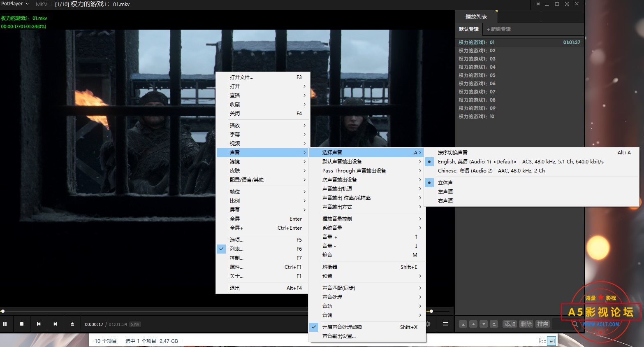Stop the video with the stop button
This screenshot has height=347, width=644.
22,324
